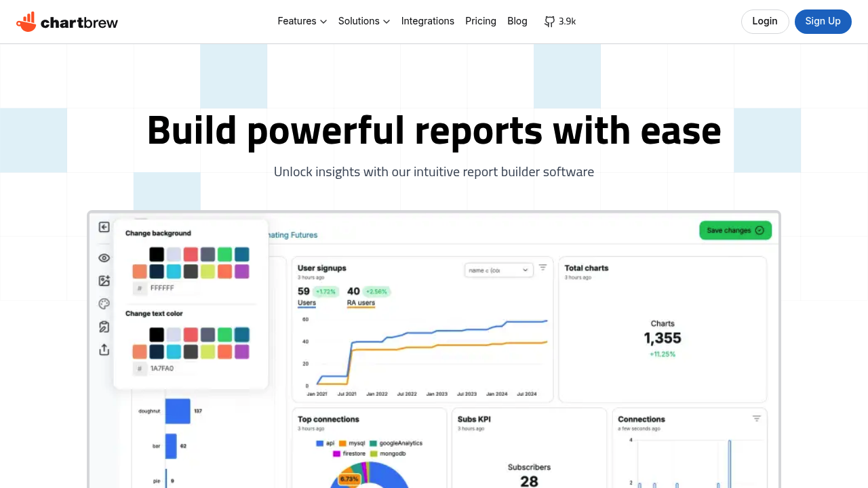Click the add image icon in the sidebar
Image resolution: width=868 pixels, height=488 pixels.
tap(104, 281)
